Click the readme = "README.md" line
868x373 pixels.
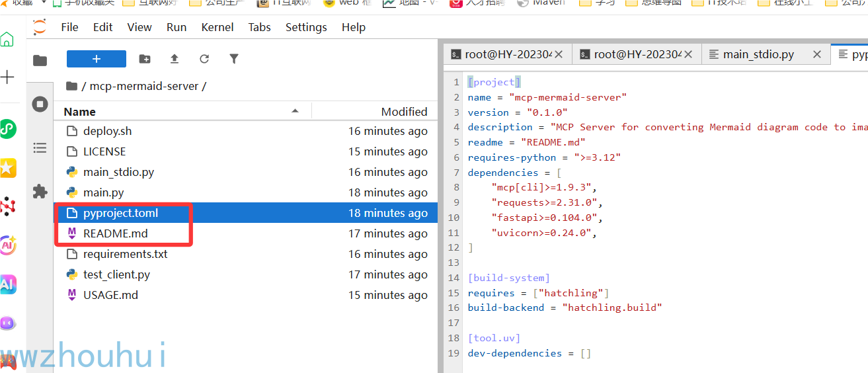coord(526,142)
